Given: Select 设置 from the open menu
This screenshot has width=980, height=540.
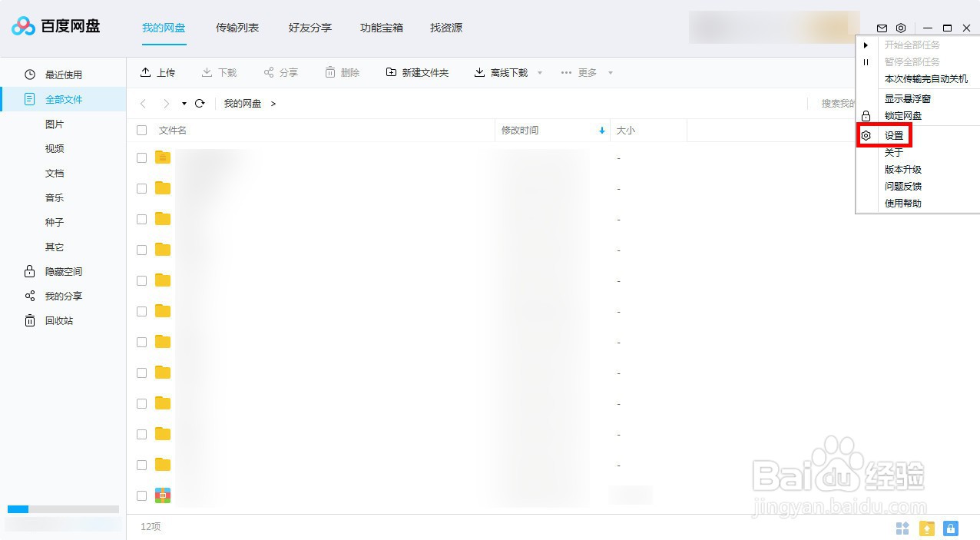Looking at the screenshot, I should click(894, 134).
